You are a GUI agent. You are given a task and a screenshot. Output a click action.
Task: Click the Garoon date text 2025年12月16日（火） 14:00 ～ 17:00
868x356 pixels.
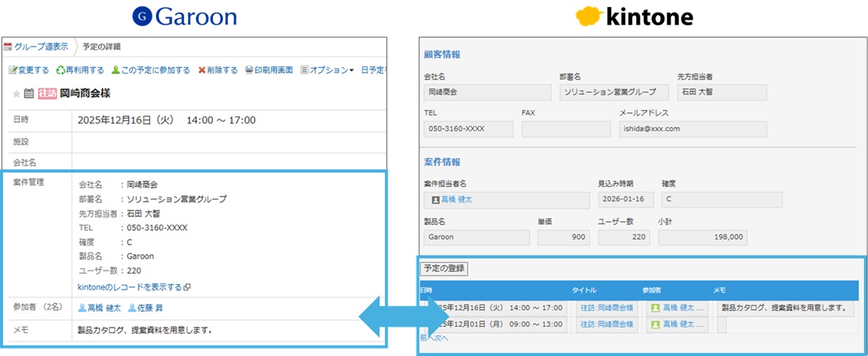coord(166,120)
